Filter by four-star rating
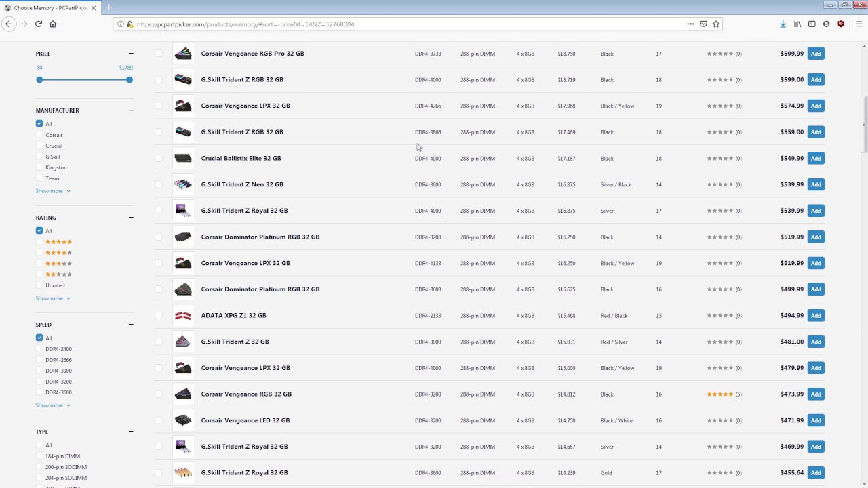Screen dimensions: 868x488 (x=39, y=253)
